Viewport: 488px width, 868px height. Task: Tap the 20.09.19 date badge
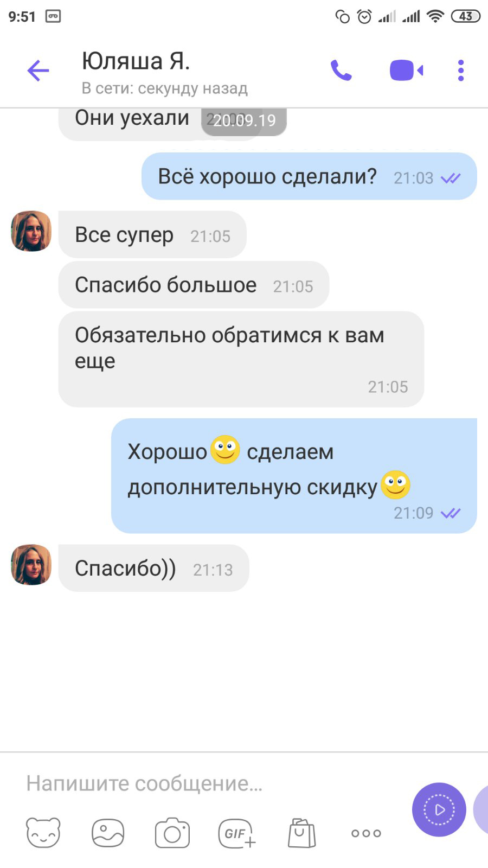(x=244, y=120)
